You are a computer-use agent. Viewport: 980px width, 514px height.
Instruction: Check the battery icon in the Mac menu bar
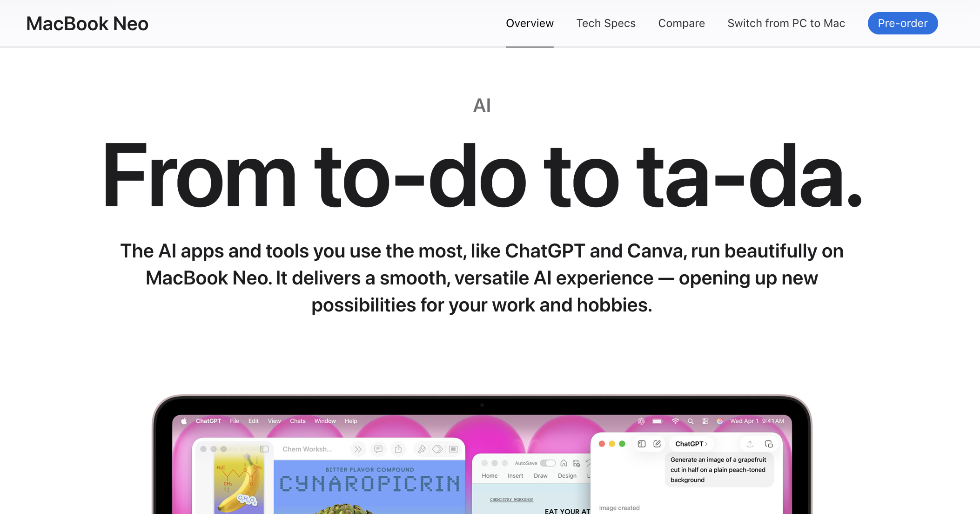click(x=658, y=421)
